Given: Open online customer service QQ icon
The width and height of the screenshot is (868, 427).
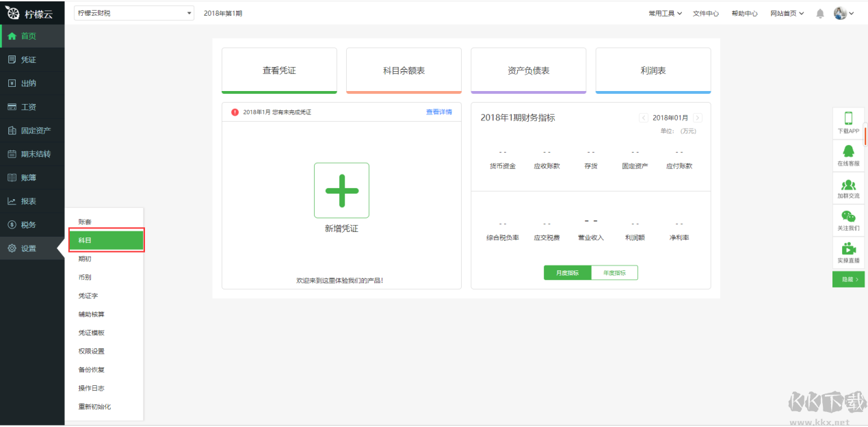Looking at the screenshot, I should 848,151.
